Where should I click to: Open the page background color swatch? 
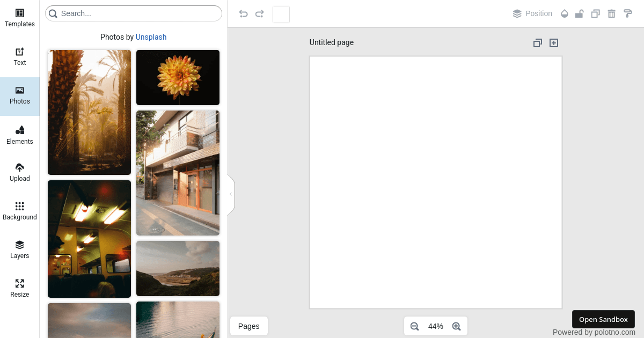pyautogui.click(x=281, y=14)
